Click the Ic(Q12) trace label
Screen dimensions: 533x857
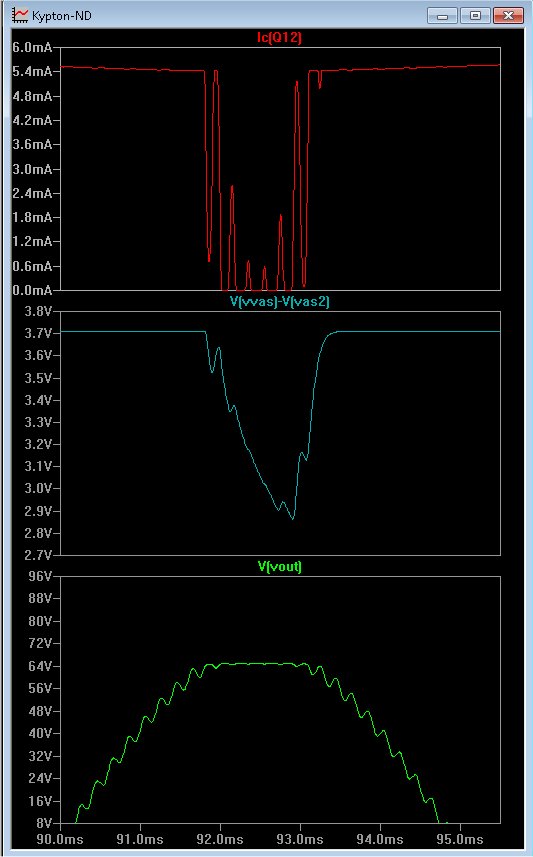279,37
